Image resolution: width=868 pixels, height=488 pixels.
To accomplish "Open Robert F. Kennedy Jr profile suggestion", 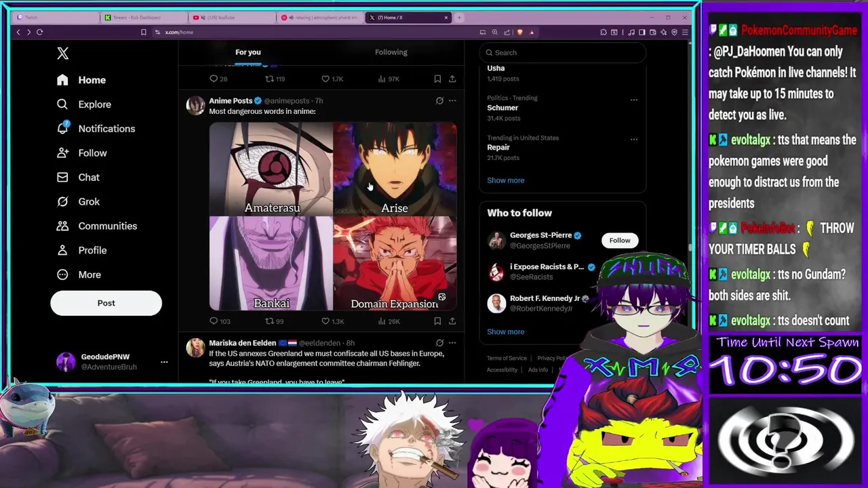I will 545,298.
